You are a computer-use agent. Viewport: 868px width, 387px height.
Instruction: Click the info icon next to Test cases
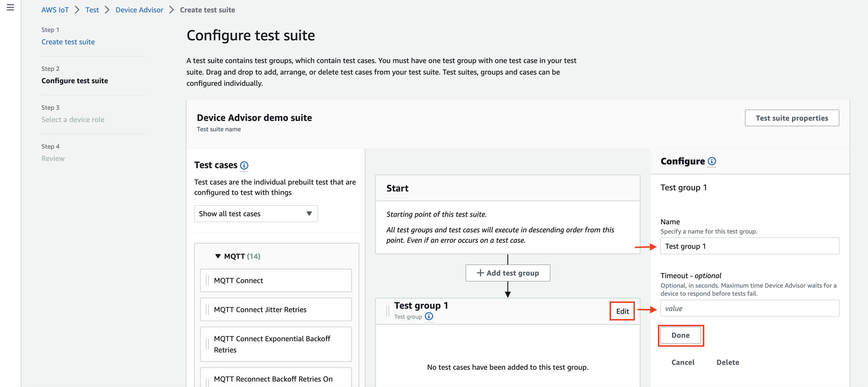click(x=245, y=165)
